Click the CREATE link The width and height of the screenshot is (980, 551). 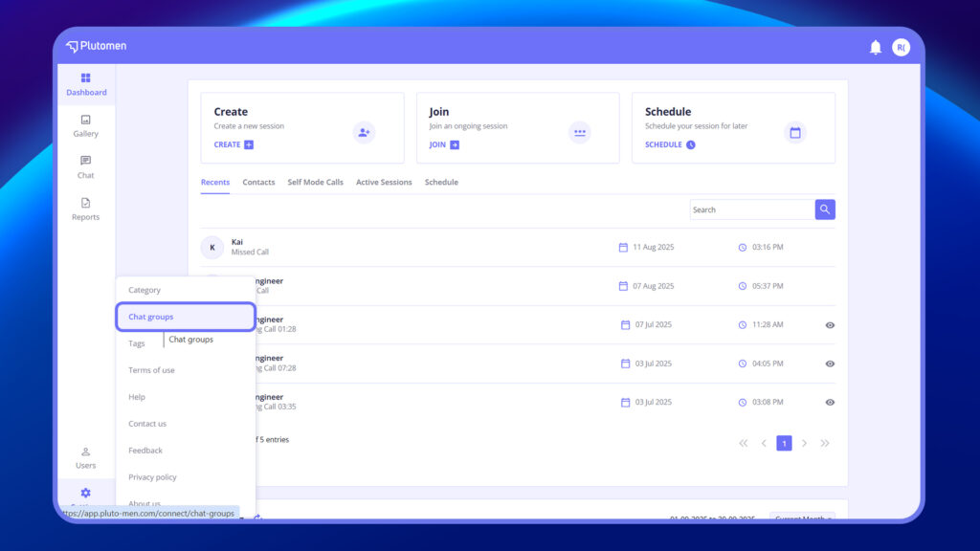[234, 145]
